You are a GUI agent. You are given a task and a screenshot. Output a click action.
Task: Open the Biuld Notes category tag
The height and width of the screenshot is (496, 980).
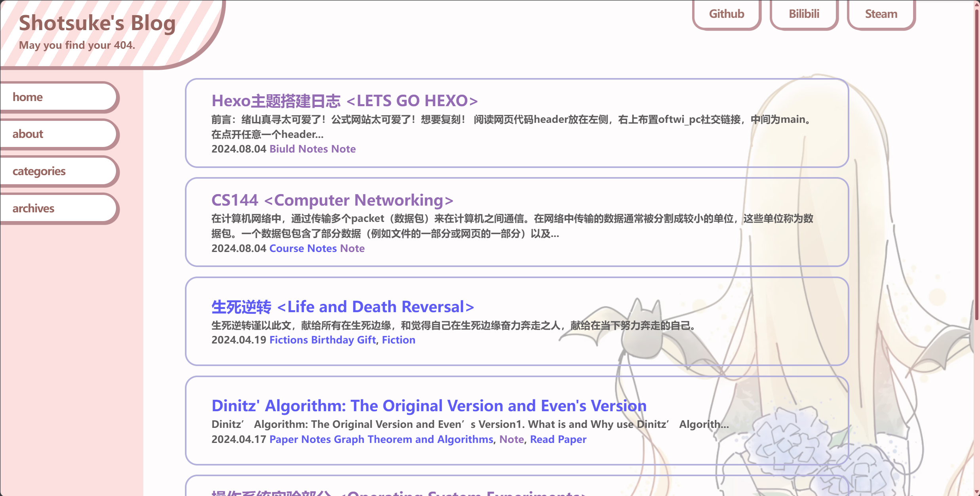pos(312,149)
